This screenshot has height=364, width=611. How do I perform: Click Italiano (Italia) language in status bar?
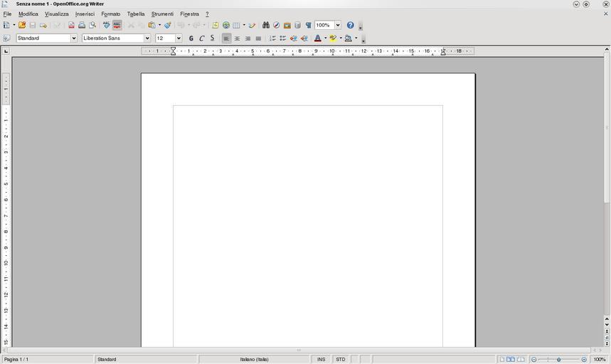254,360
